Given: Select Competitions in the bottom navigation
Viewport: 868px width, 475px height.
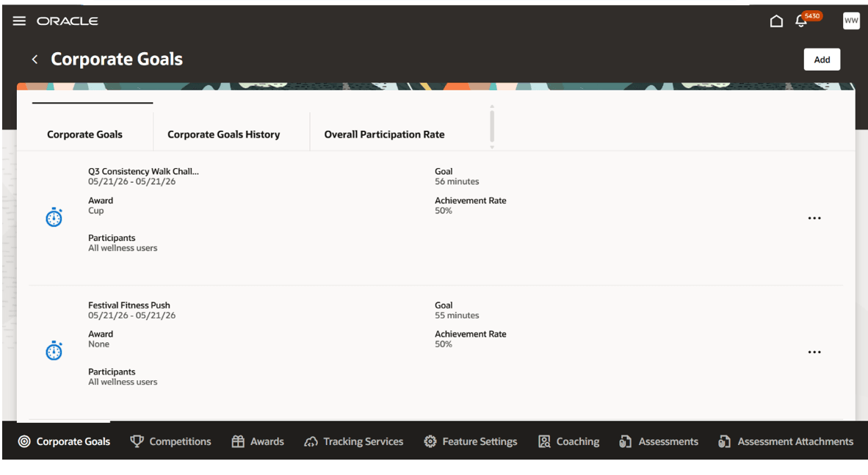Looking at the screenshot, I should coord(170,441).
